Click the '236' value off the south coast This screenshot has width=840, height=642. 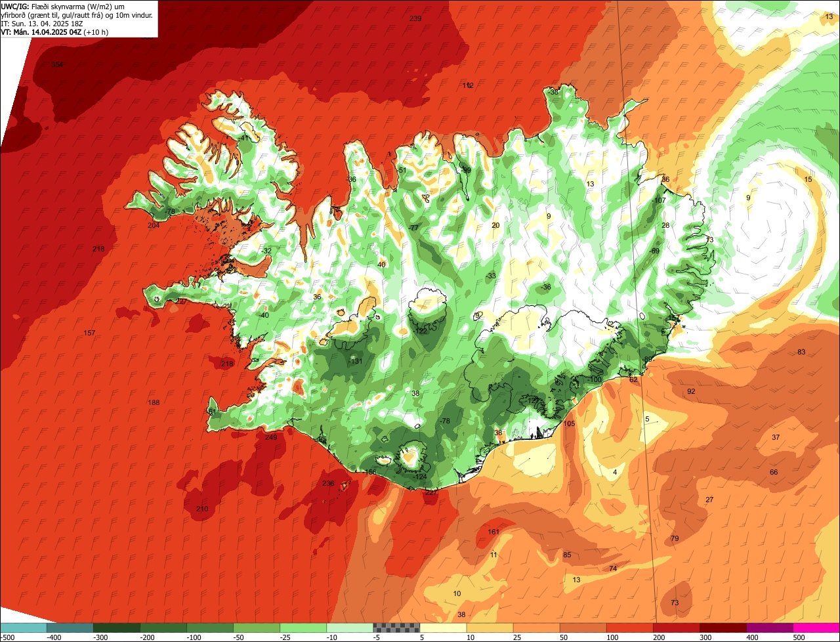328,483
